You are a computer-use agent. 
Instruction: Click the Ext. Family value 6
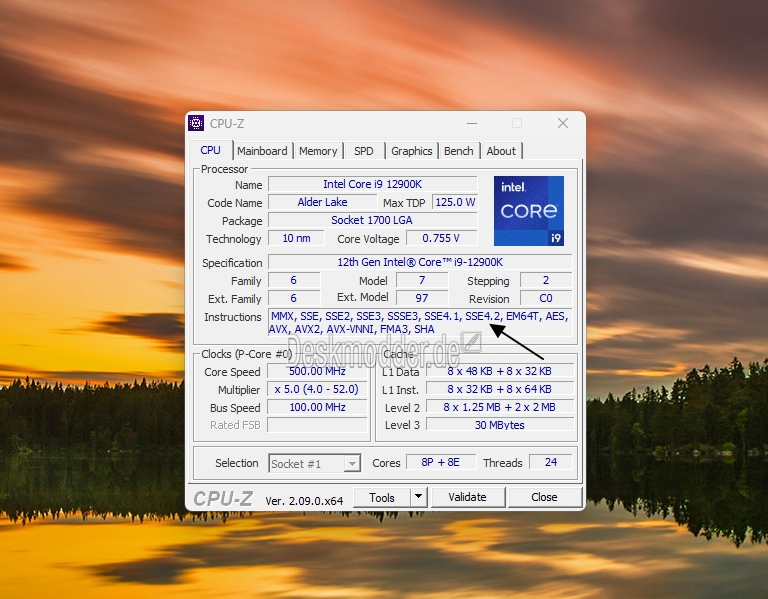294,298
